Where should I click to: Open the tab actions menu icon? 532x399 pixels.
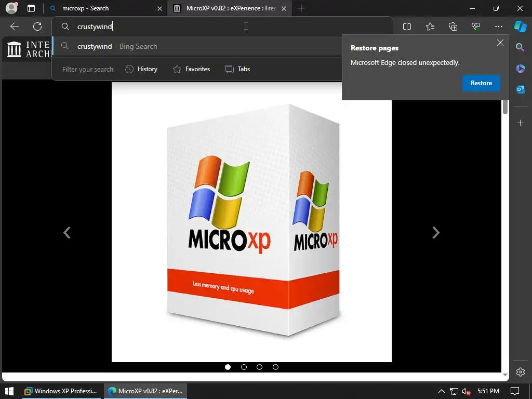[x=31, y=8]
